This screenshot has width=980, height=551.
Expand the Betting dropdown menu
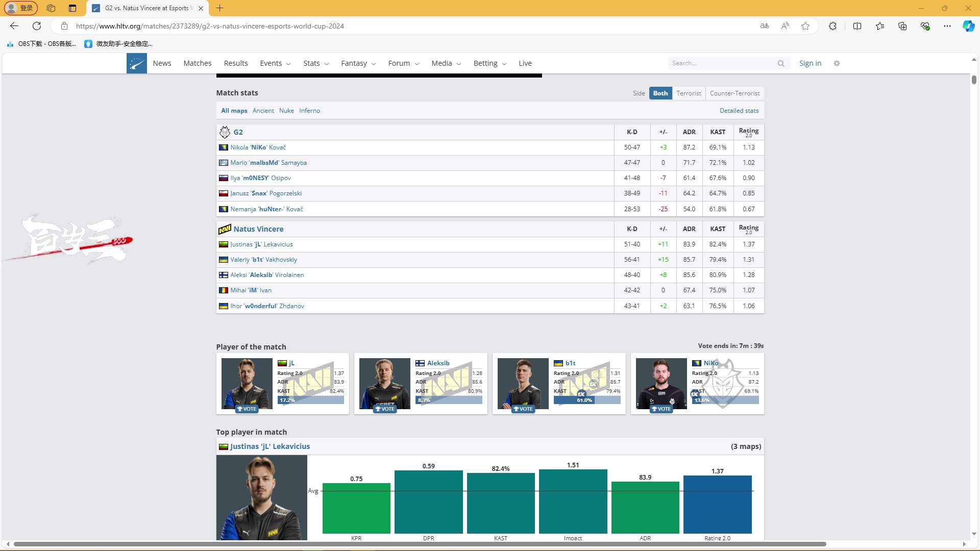pyautogui.click(x=490, y=63)
